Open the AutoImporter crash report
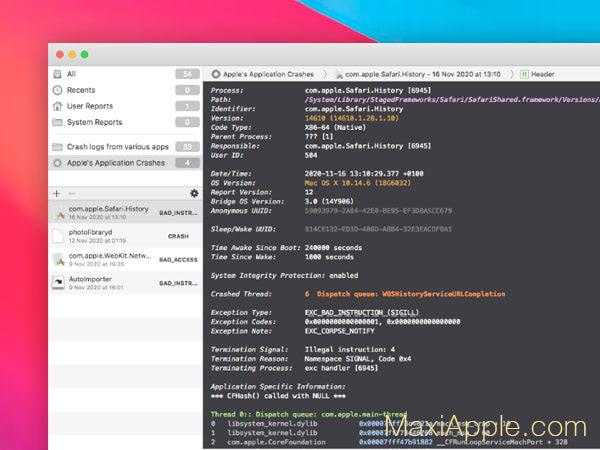The width and height of the screenshot is (600, 450). pyautogui.click(x=125, y=283)
